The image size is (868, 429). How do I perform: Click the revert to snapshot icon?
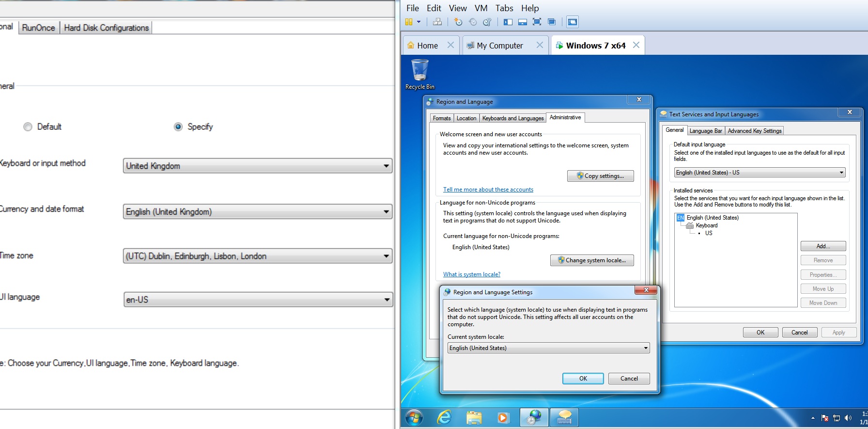click(x=473, y=22)
